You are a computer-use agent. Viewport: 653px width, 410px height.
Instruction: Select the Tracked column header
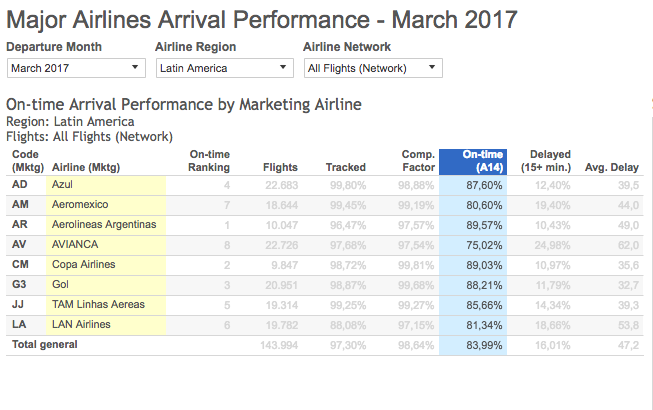[x=346, y=167]
